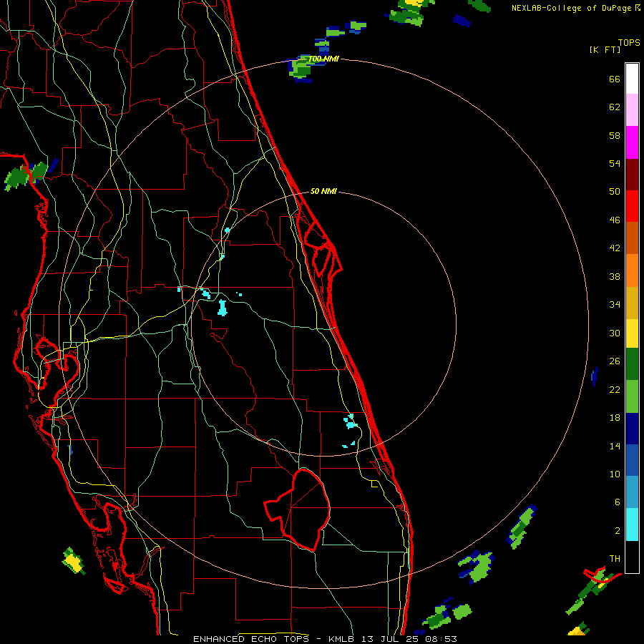Image resolution: width=644 pixels, height=644 pixels.
Task: Click the '50 NMI' range ring label
Action: 323,191
